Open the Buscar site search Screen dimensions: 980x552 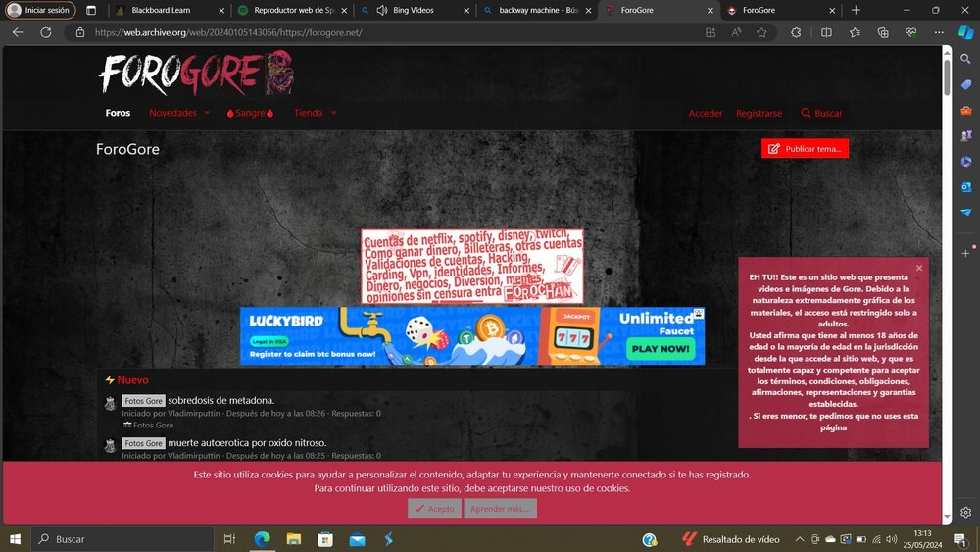tap(821, 113)
